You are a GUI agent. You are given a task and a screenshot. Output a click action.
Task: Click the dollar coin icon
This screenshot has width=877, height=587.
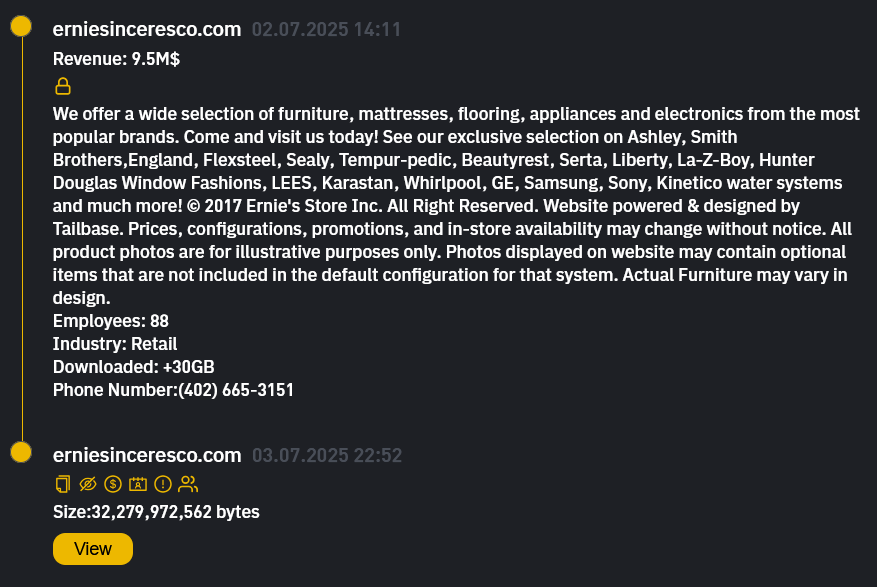(x=113, y=484)
